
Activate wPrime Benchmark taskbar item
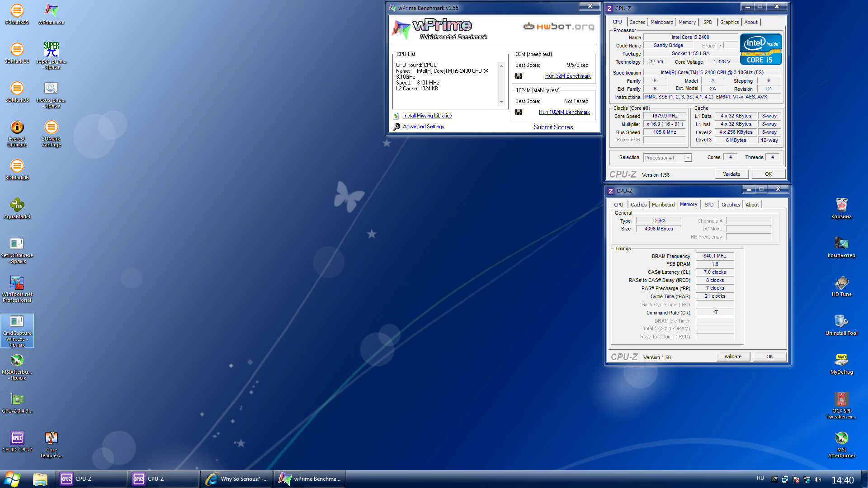tap(310, 479)
